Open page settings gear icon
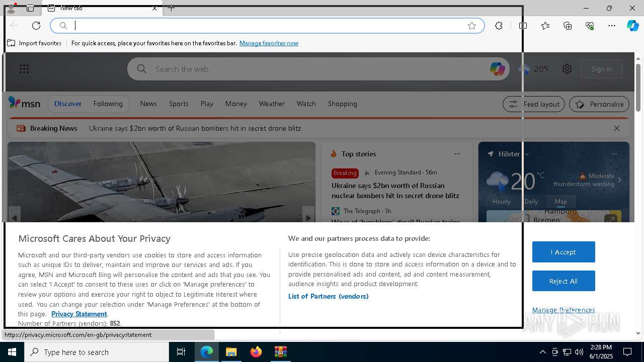Image resolution: width=644 pixels, height=362 pixels. (567, 69)
